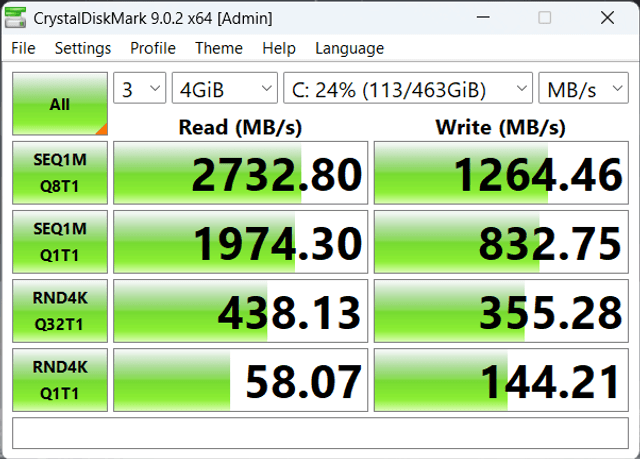640x459 pixels.
Task: Click the SEQ1M Q8T1 read value 2732.80
Action: (240, 173)
